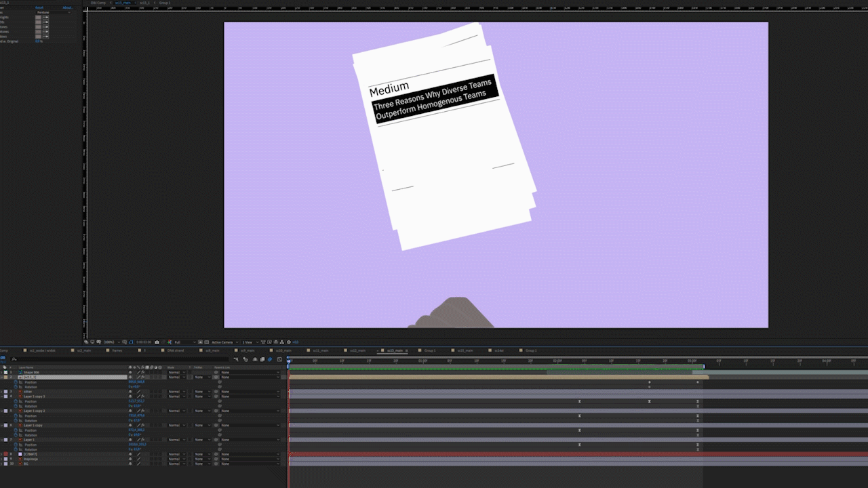The image size is (868, 488).
Task: Hide the BG layer
Action: point(130,464)
